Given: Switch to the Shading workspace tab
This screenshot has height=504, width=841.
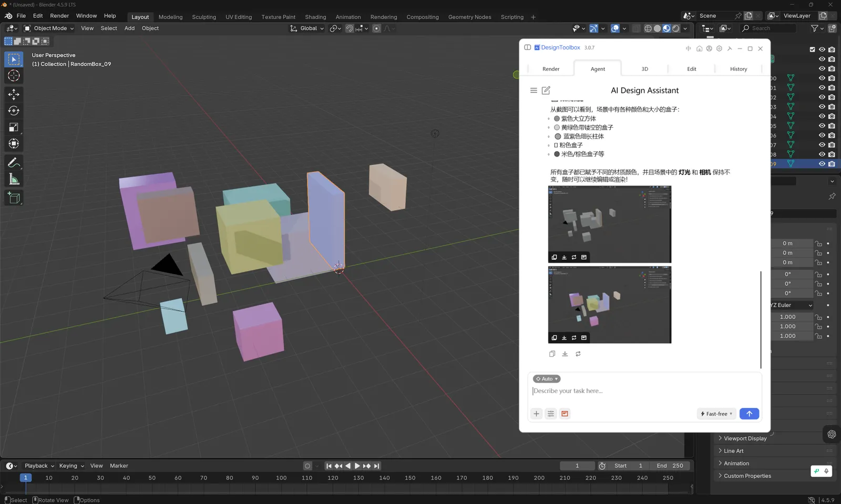Looking at the screenshot, I should (315, 17).
